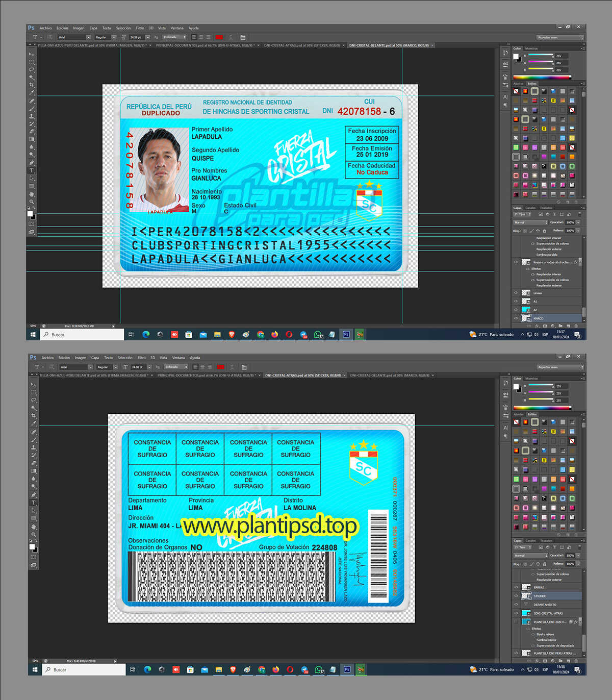Image resolution: width=612 pixels, height=700 pixels.
Task: Select the Move tool in DNI-CRISTAL-DELANTE window
Action: coord(32,54)
